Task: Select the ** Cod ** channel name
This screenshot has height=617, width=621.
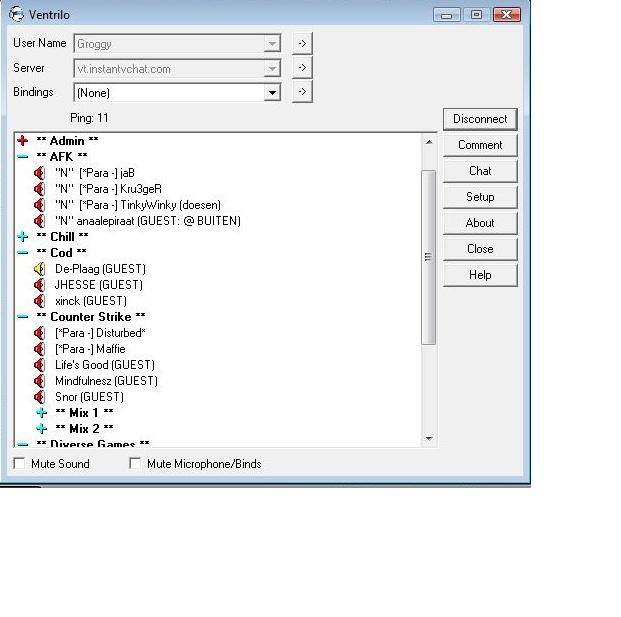Action: coord(61,253)
